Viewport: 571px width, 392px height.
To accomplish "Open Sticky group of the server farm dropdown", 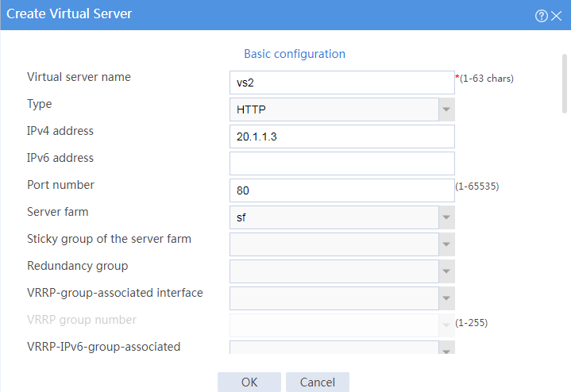I will click(x=446, y=244).
